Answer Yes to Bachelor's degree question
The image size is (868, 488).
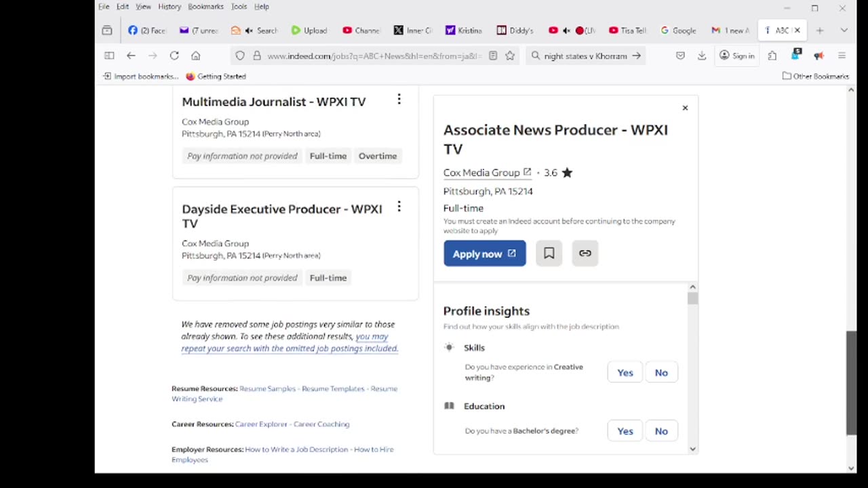pyautogui.click(x=625, y=431)
